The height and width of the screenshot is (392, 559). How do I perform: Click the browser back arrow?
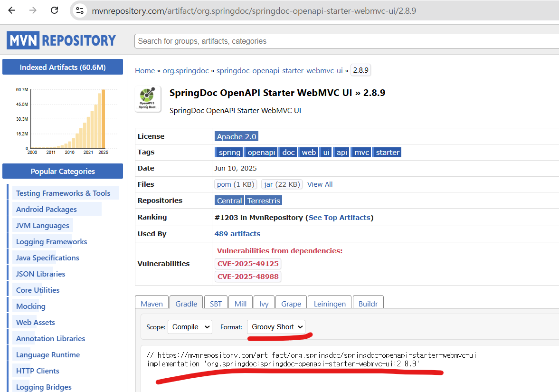12,10
